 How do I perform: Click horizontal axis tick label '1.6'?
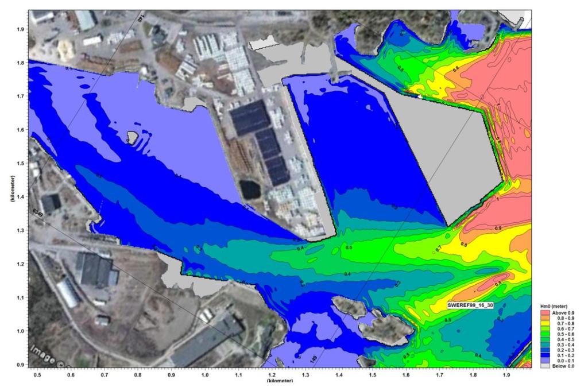point(406,374)
